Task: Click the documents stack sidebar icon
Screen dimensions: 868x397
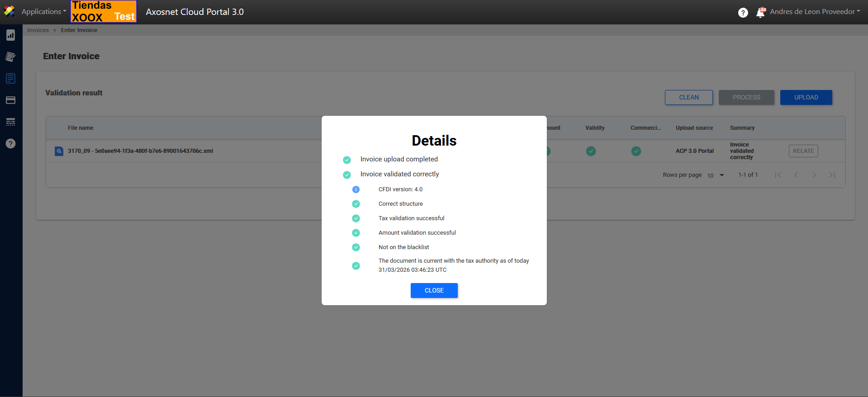Action: click(10, 57)
